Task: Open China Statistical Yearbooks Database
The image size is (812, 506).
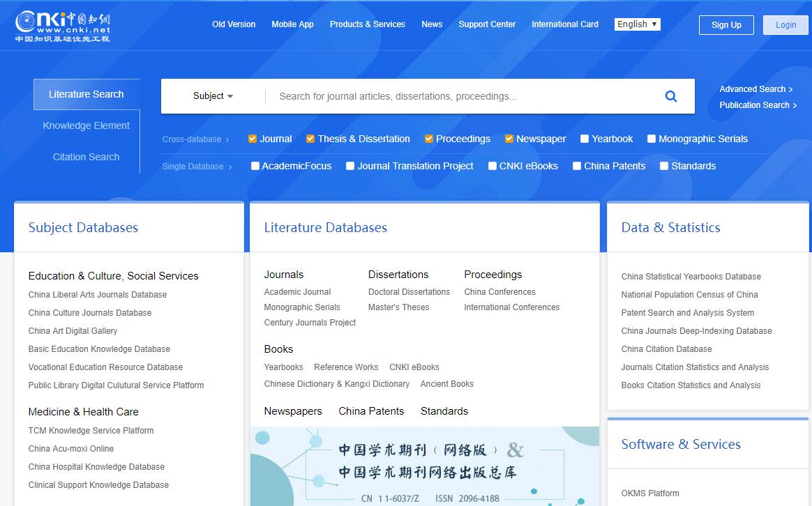Action: click(x=691, y=276)
